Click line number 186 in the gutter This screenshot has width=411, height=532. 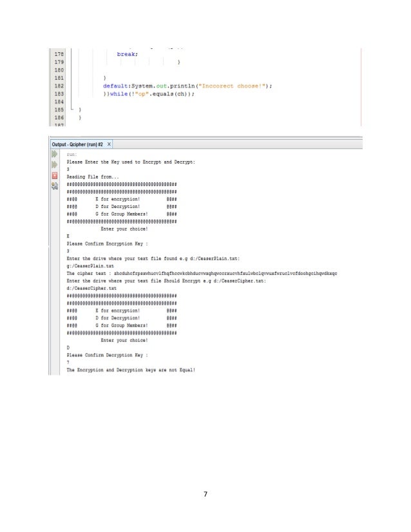click(x=59, y=117)
